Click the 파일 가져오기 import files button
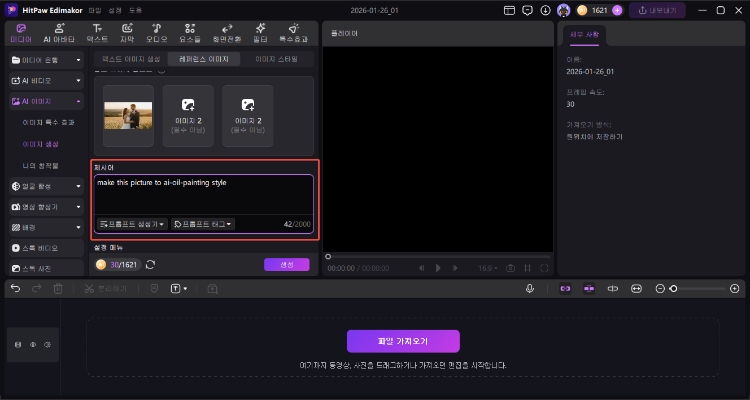750x400 pixels. tap(403, 341)
